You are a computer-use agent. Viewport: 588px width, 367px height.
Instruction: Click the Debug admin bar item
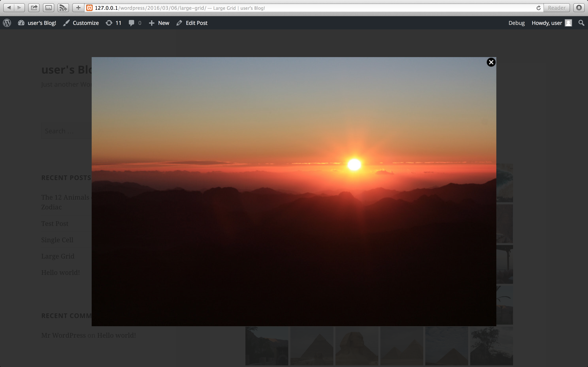pos(516,23)
